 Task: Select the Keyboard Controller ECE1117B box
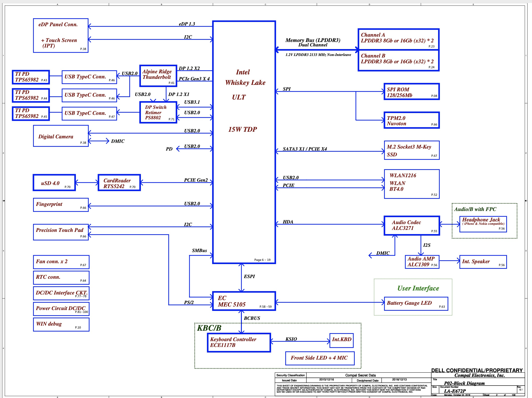pyautogui.click(x=239, y=342)
